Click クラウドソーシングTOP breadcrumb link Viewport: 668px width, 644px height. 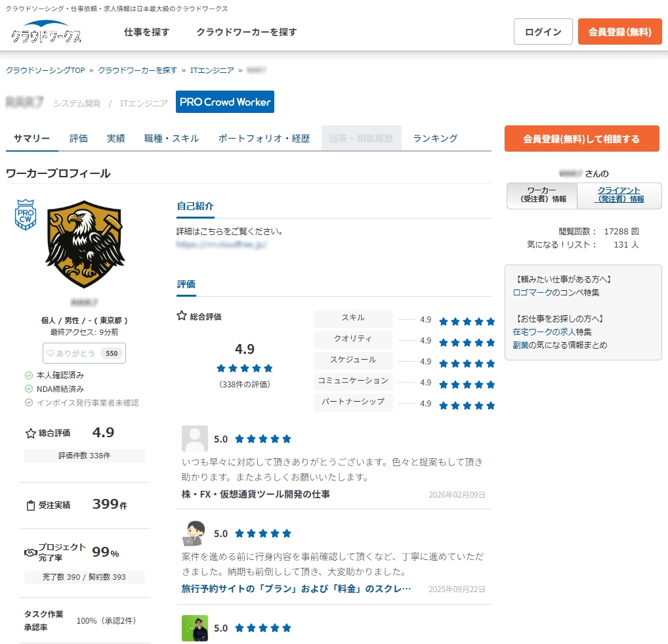[45, 70]
